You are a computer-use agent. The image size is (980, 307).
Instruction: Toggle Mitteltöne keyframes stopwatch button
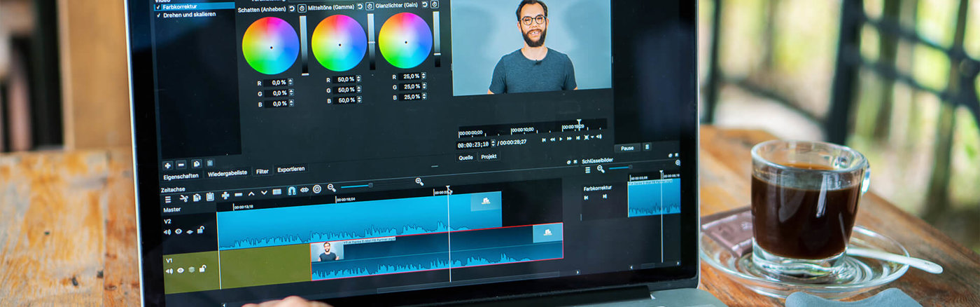[x=369, y=6]
